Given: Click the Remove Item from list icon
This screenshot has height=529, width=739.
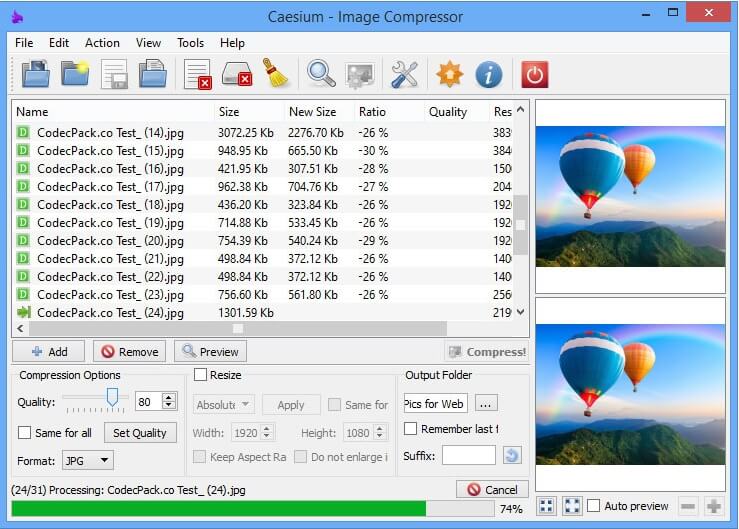Looking at the screenshot, I should point(197,74).
